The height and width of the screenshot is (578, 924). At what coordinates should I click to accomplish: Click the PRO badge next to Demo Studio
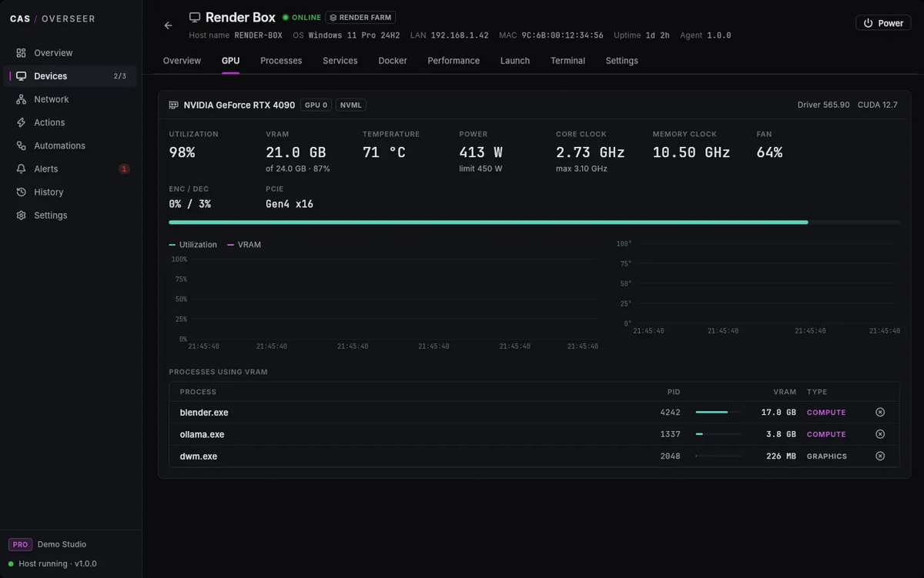click(x=20, y=544)
